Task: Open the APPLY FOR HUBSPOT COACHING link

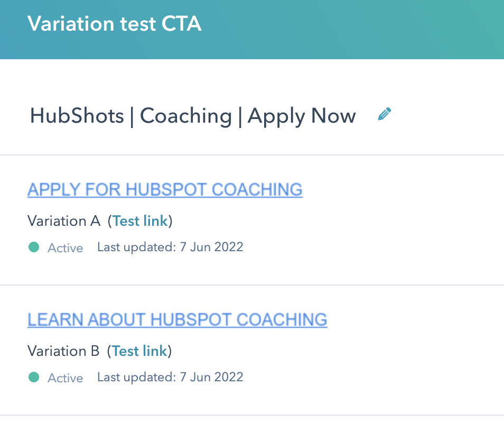Action: tap(165, 189)
